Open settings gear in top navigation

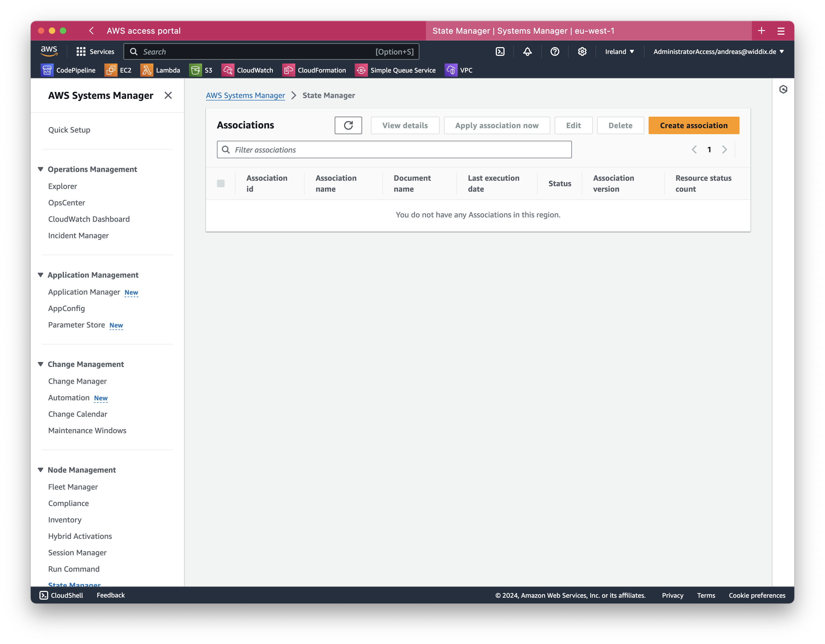[x=582, y=52]
